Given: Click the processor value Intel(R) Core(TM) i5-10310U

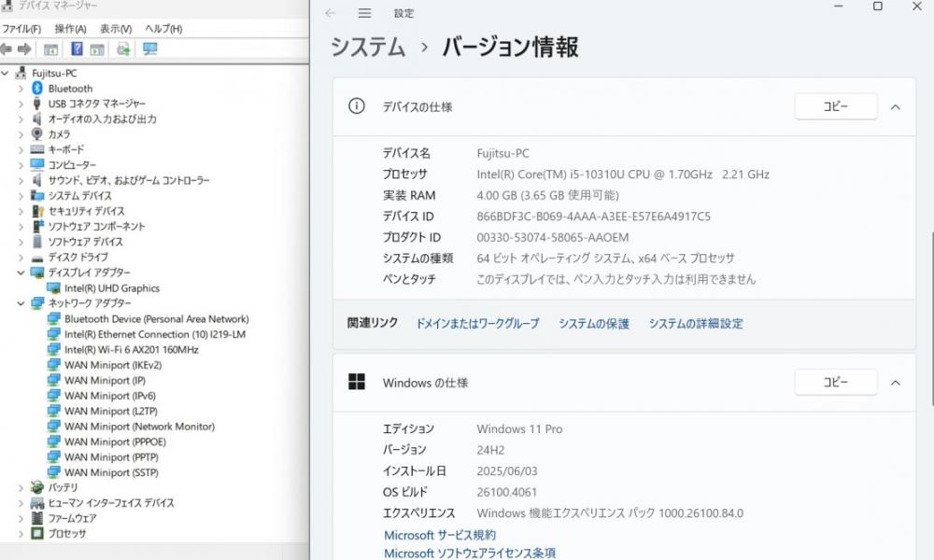Looking at the screenshot, I should click(622, 175).
